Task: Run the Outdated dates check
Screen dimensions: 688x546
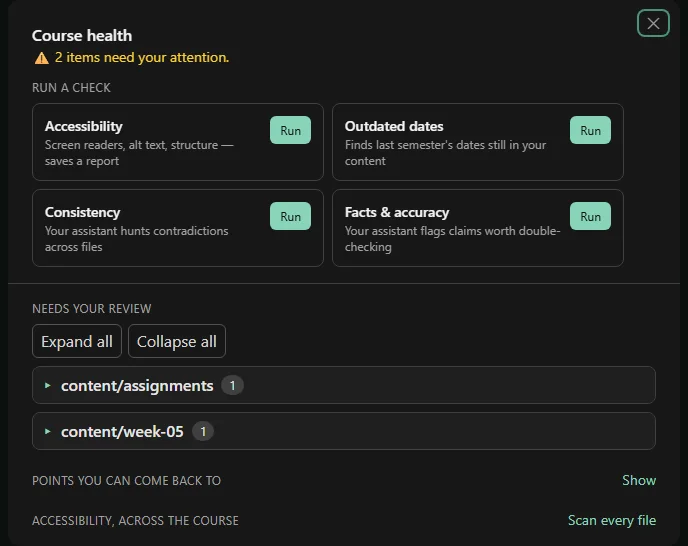Action: click(x=590, y=130)
